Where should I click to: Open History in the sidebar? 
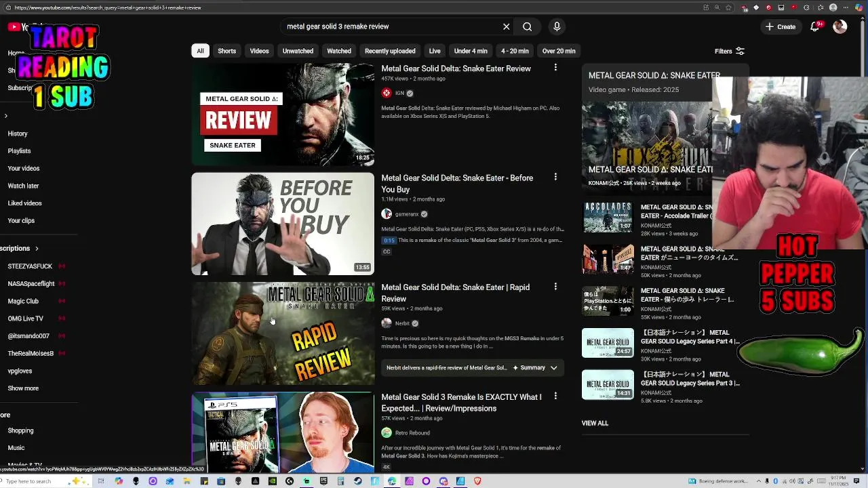tap(18, 134)
